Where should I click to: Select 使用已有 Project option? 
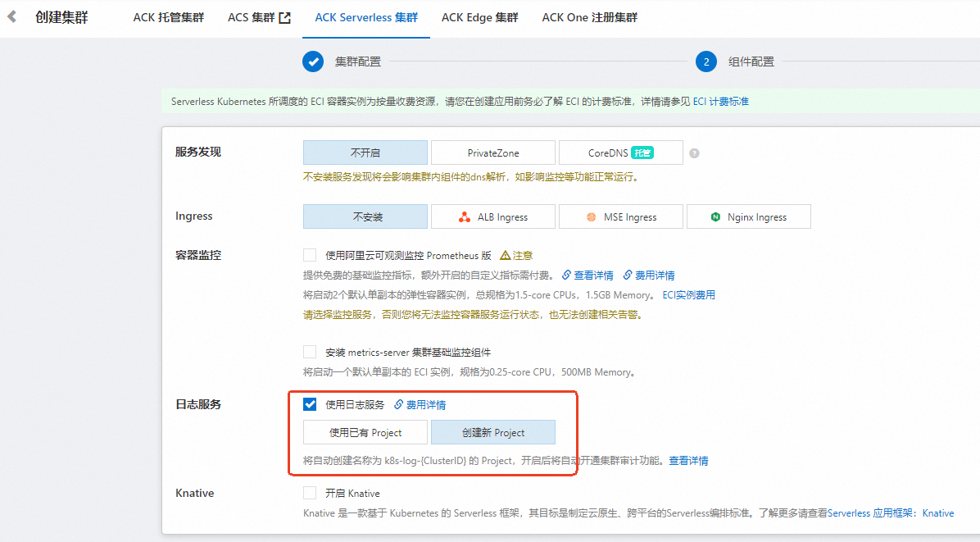coord(365,432)
